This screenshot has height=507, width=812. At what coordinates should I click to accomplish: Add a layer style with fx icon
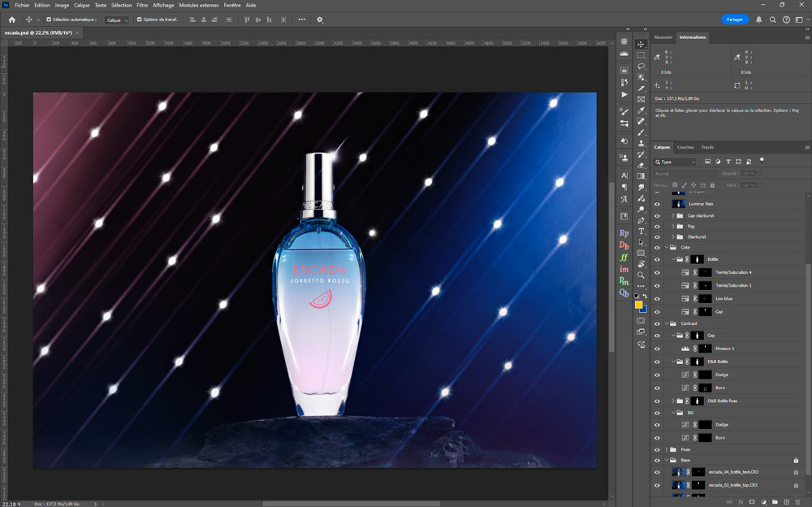tap(741, 502)
